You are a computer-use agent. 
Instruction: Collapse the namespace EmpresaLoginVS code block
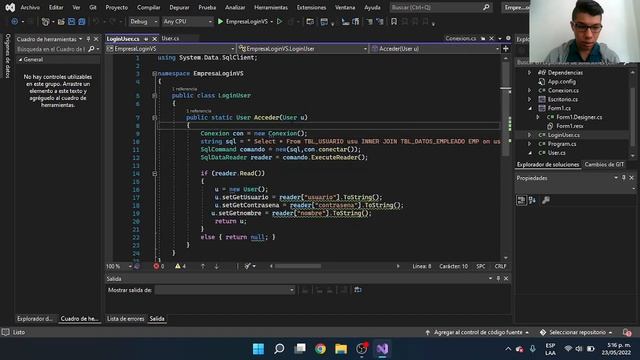click(154, 73)
